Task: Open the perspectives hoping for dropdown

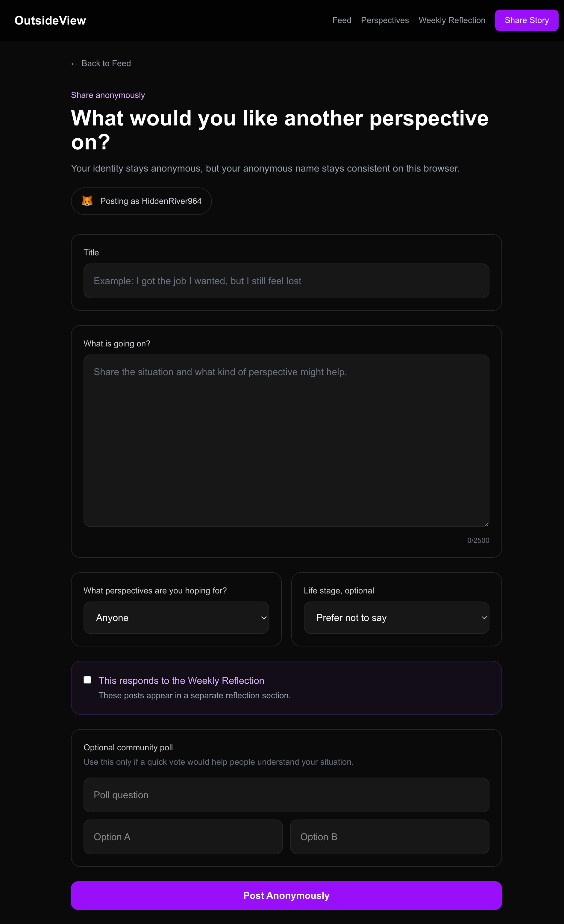Action: pos(176,618)
